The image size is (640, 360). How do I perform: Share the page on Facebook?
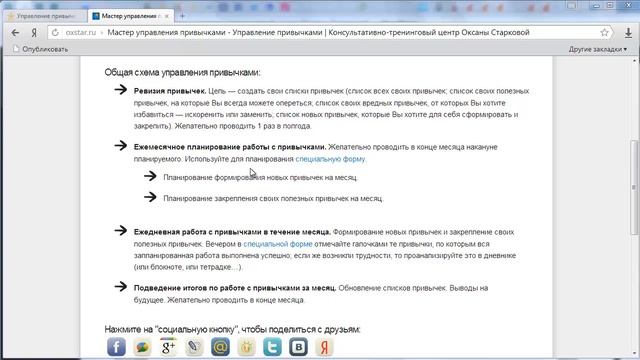click(x=116, y=347)
